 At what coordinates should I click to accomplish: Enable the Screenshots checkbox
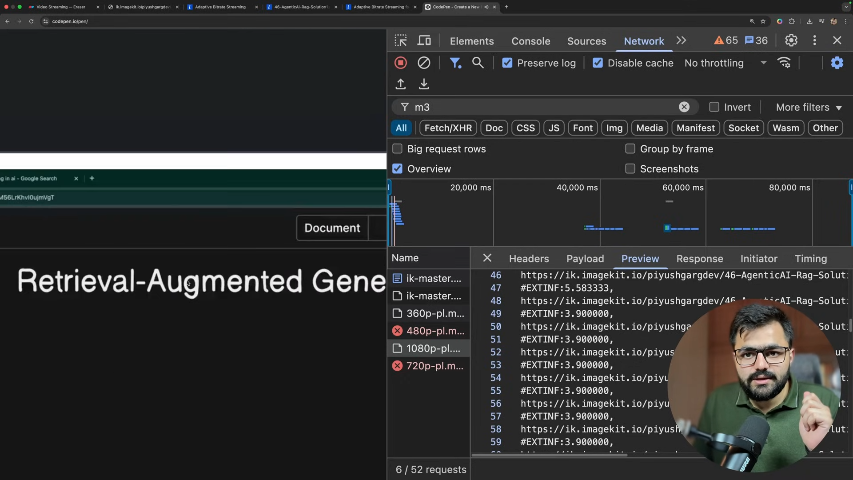pyautogui.click(x=630, y=169)
